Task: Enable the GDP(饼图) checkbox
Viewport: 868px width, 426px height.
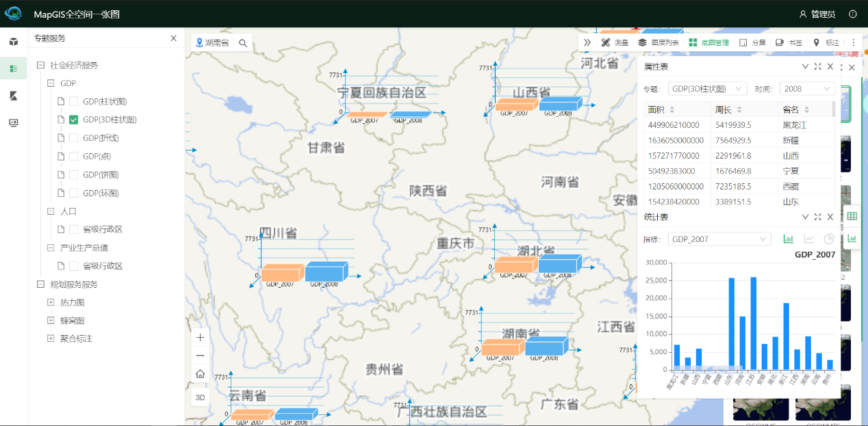Action: pyautogui.click(x=74, y=174)
